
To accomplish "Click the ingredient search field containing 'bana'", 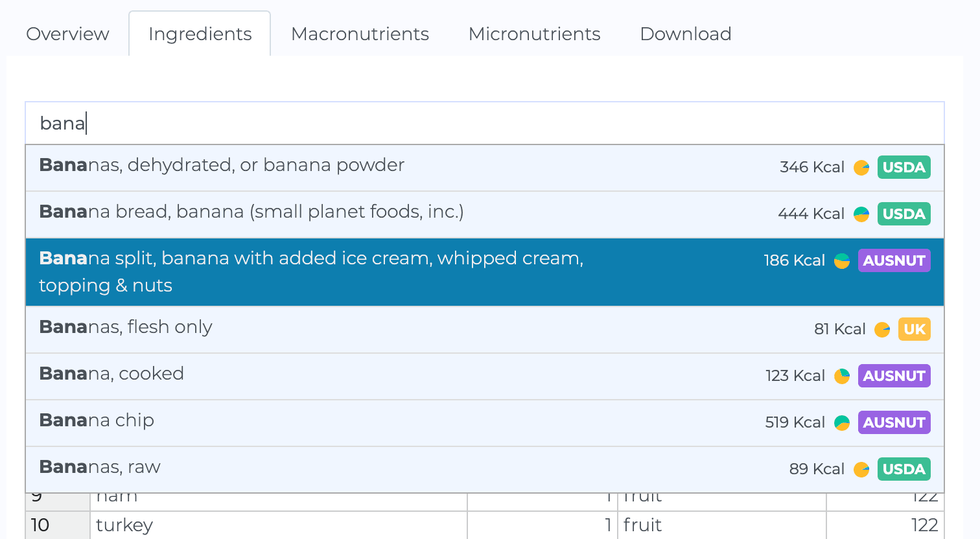I will point(485,123).
